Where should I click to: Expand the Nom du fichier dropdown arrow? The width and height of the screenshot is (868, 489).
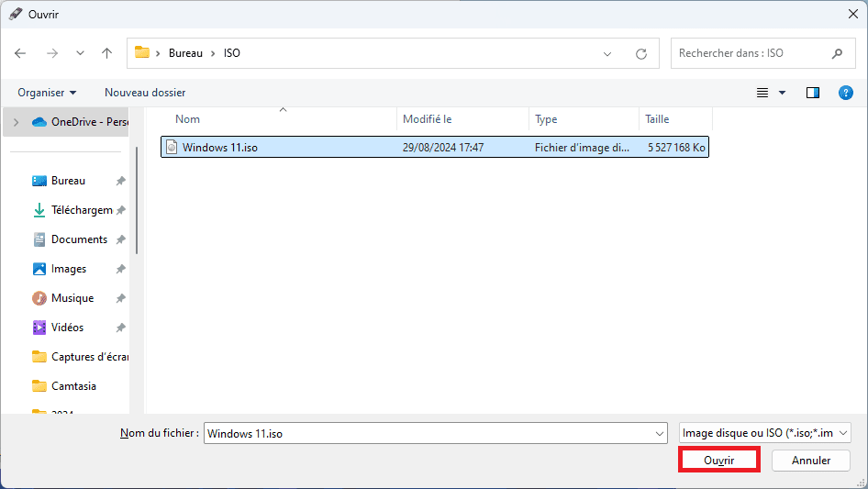pos(660,434)
